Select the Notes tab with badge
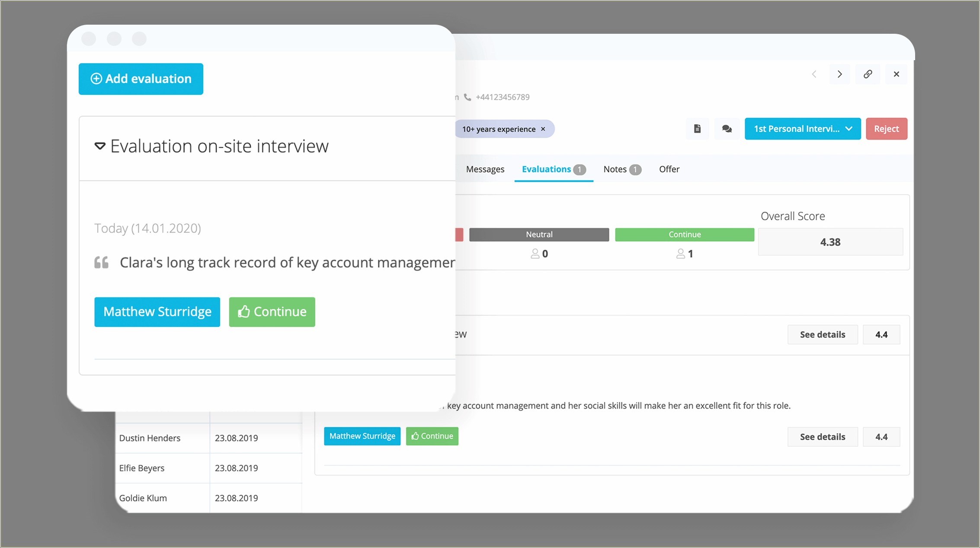Image resolution: width=980 pixels, height=548 pixels. pyautogui.click(x=621, y=169)
